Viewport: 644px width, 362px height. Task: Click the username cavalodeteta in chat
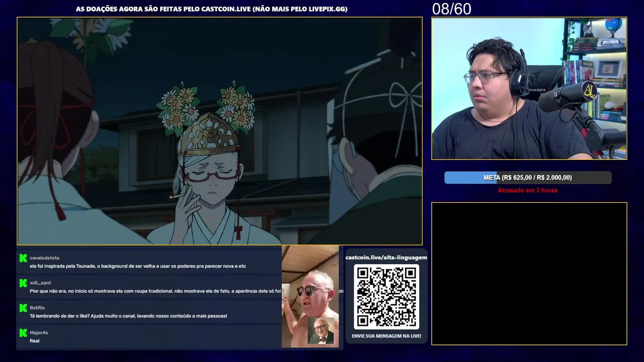click(x=44, y=258)
